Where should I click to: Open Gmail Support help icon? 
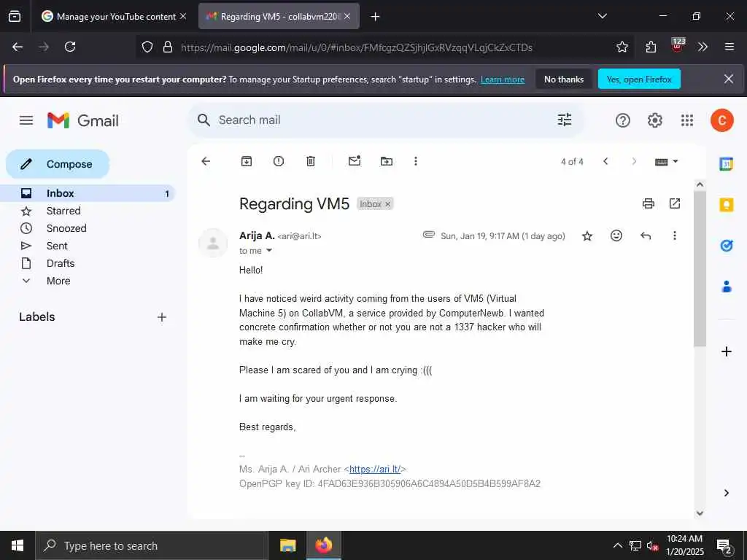(x=623, y=120)
